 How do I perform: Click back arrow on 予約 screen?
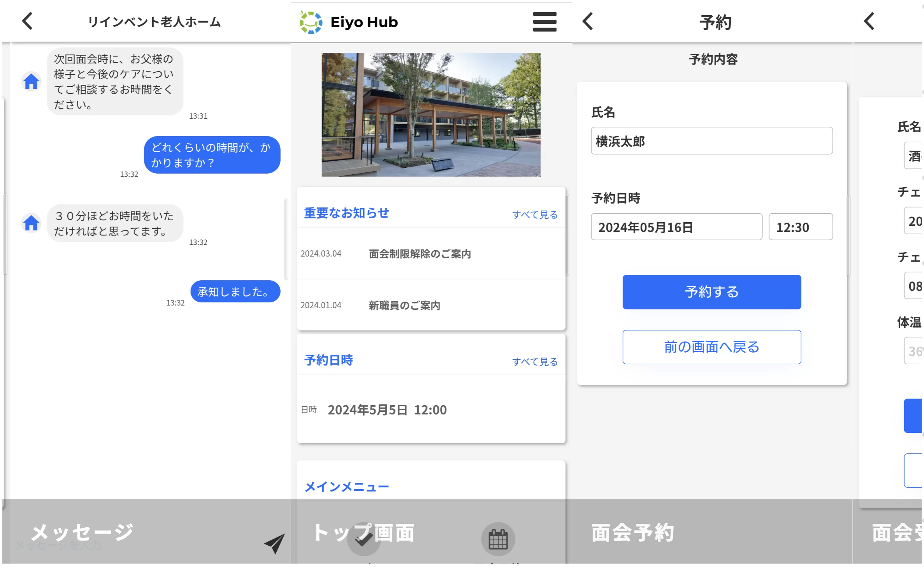(587, 21)
